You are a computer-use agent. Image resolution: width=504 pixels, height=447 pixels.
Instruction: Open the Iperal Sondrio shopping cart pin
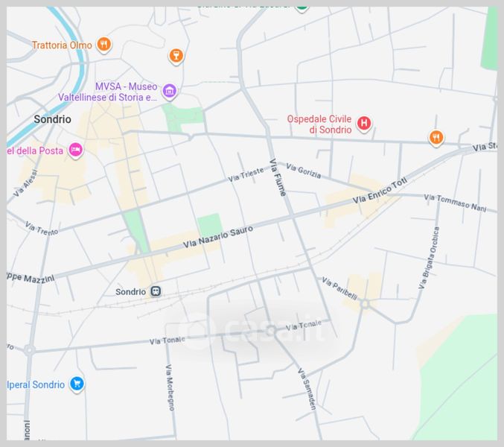coord(76,384)
